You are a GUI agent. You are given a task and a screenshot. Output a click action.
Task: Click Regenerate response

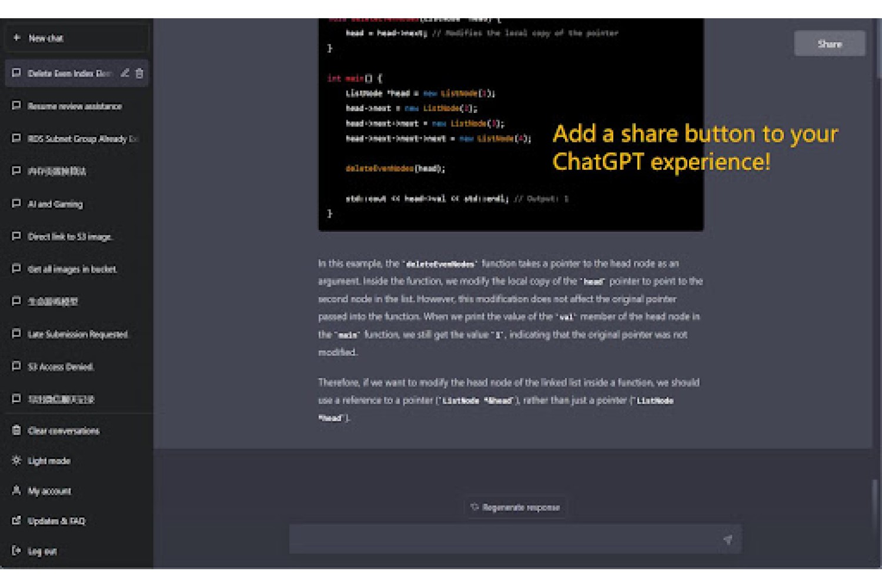(x=516, y=507)
